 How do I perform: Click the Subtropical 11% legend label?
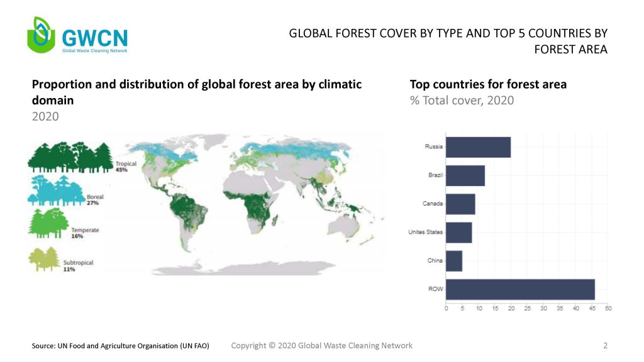78,266
